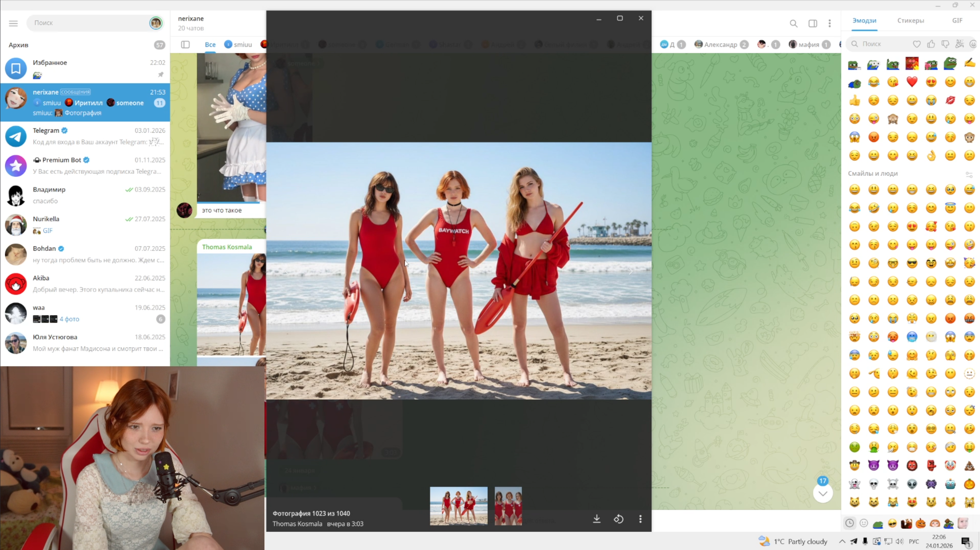Open the hamburger menu in the sidebar
Screen dimensions: 980x550
coord(13,23)
